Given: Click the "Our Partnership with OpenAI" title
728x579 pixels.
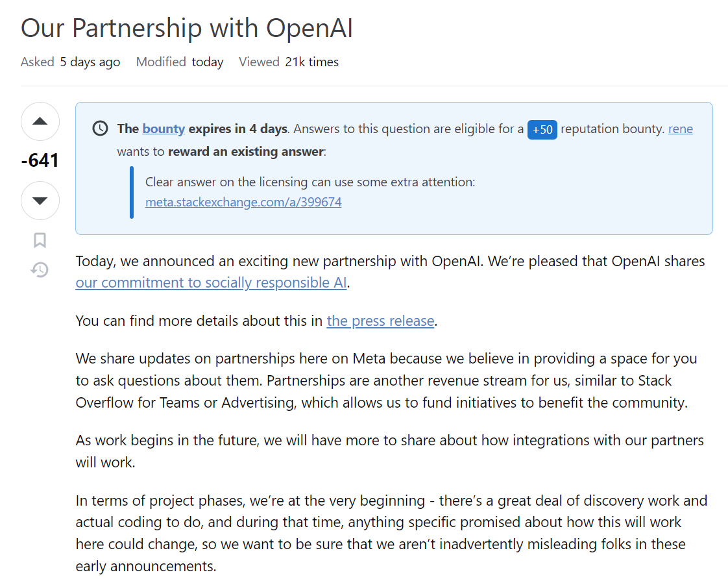Looking at the screenshot, I should tap(187, 29).
